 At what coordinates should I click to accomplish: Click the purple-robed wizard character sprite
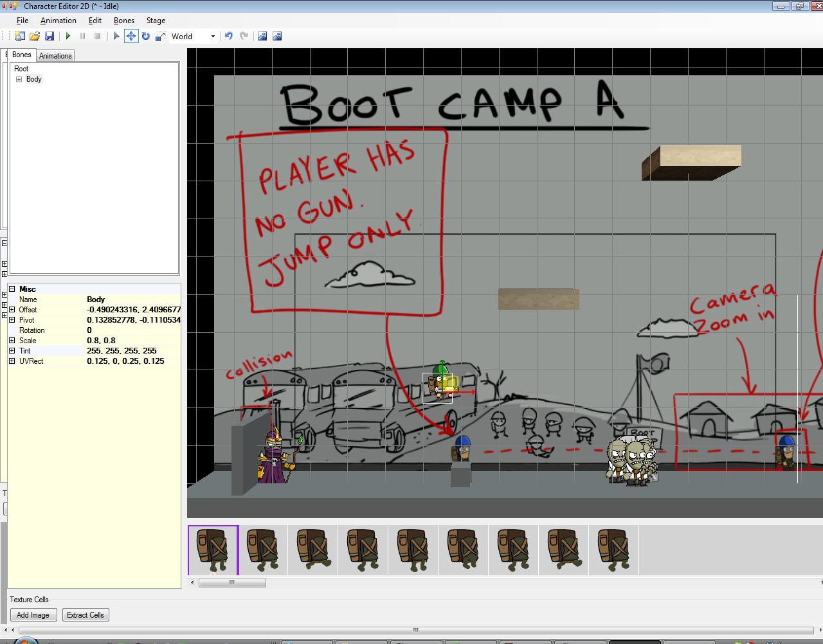(275, 456)
